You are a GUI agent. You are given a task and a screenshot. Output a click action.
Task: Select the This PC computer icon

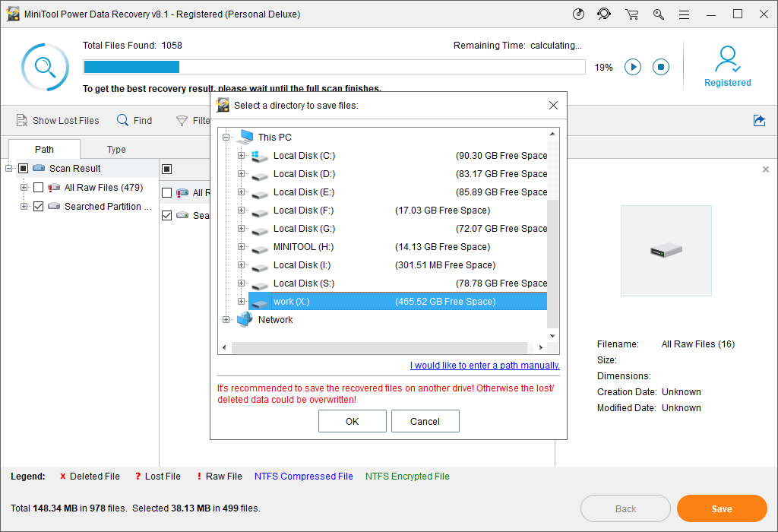coord(247,137)
